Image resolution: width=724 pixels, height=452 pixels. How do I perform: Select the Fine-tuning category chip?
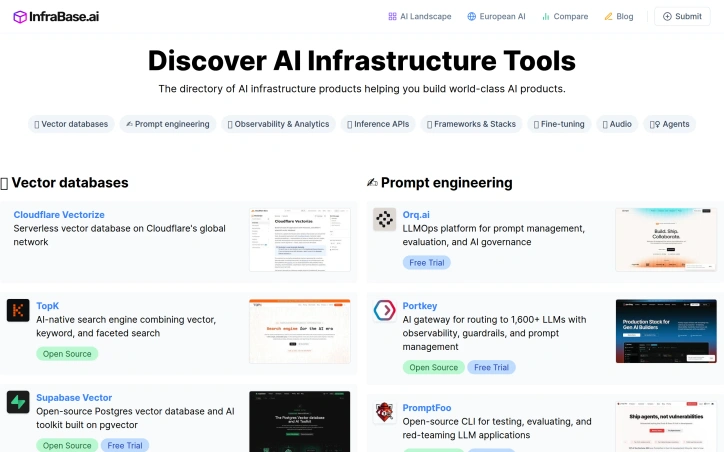tap(559, 124)
